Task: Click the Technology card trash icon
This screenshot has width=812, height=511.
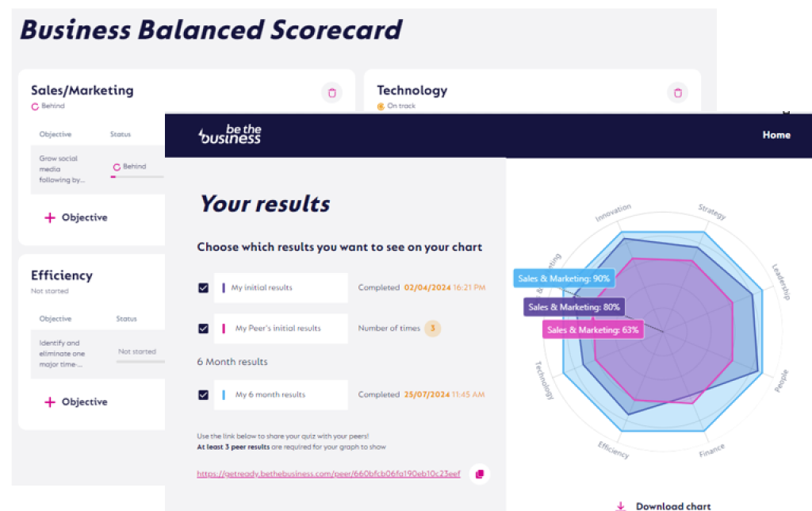Action: [x=677, y=93]
